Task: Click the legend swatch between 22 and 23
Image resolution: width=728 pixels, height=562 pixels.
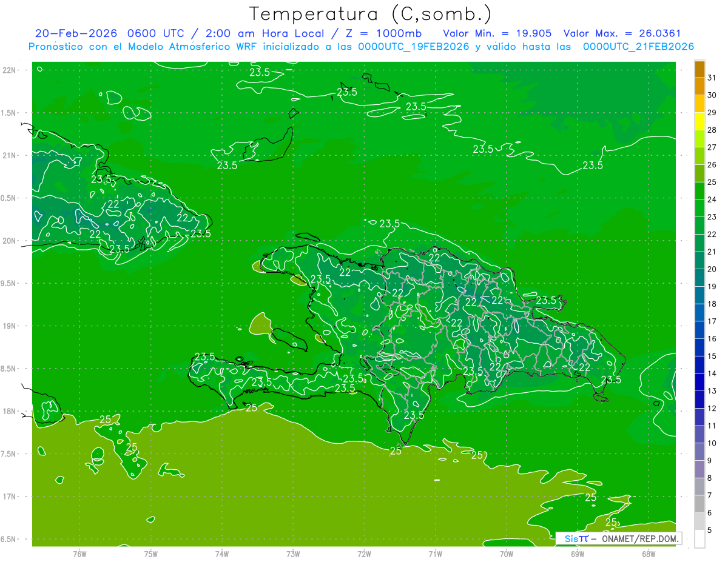Action: tap(699, 226)
